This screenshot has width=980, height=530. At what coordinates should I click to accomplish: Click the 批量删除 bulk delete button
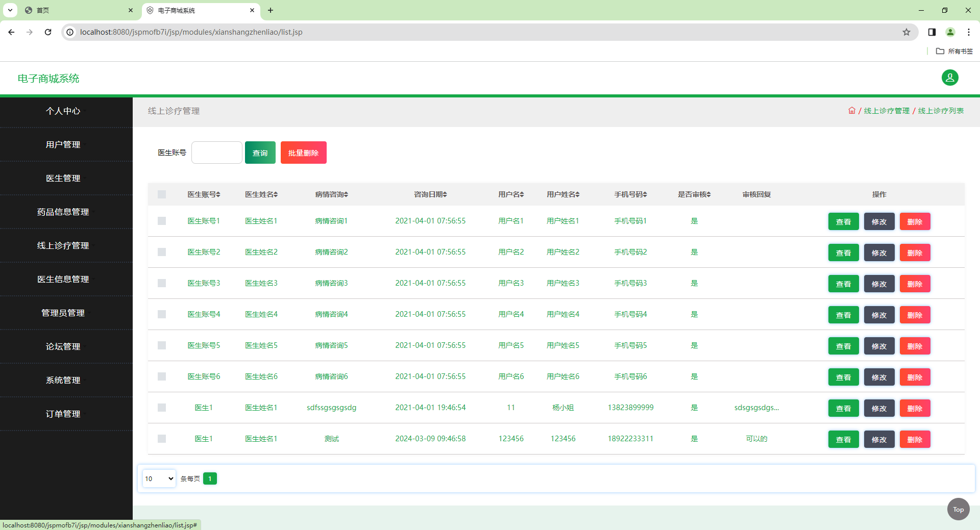click(303, 153)
